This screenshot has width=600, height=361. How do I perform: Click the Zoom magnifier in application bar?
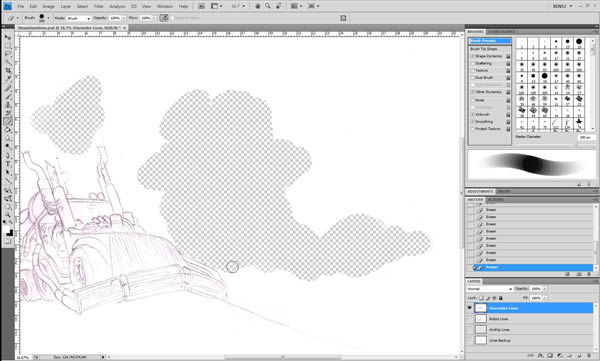(268, 6)
